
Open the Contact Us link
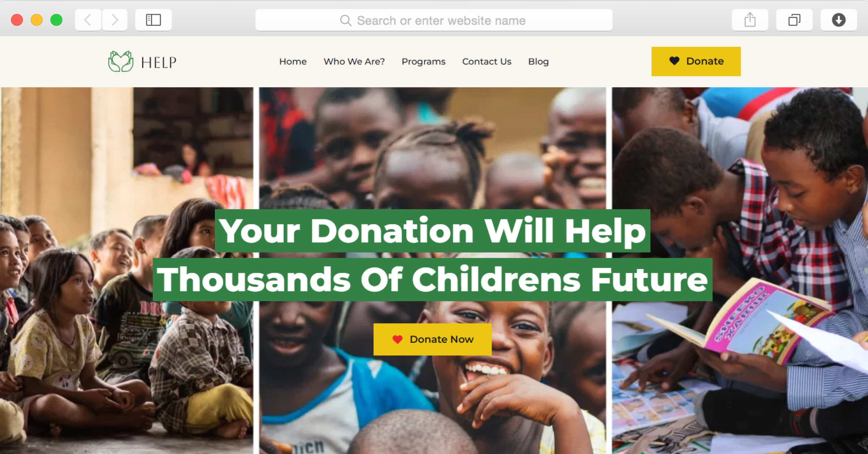(x=487, y=62)
